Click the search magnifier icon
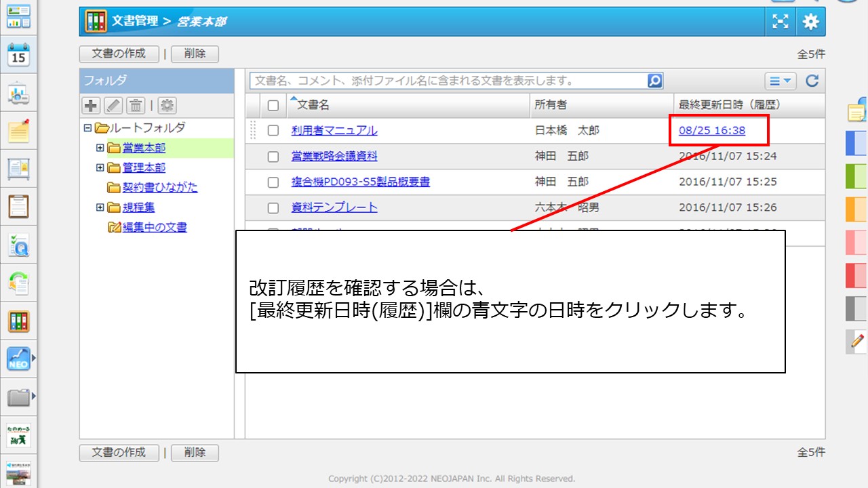This screenshot has height=488, width=868. [654, 81]
